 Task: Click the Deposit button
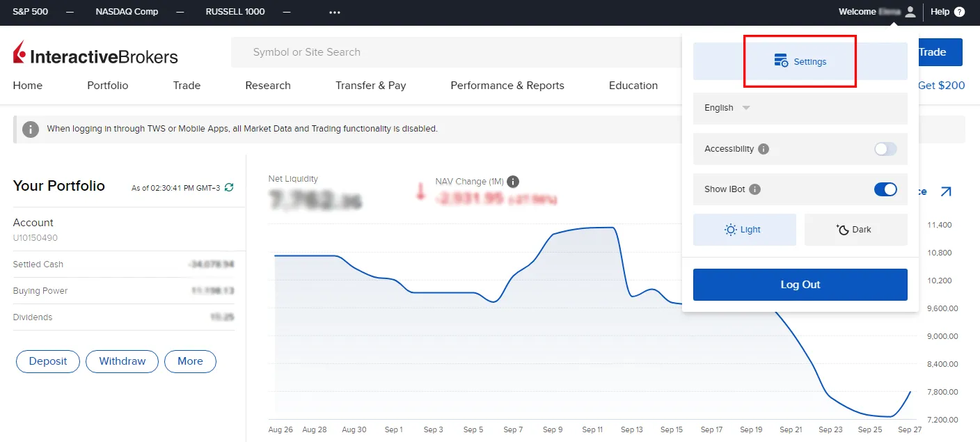tap(47, 361)
